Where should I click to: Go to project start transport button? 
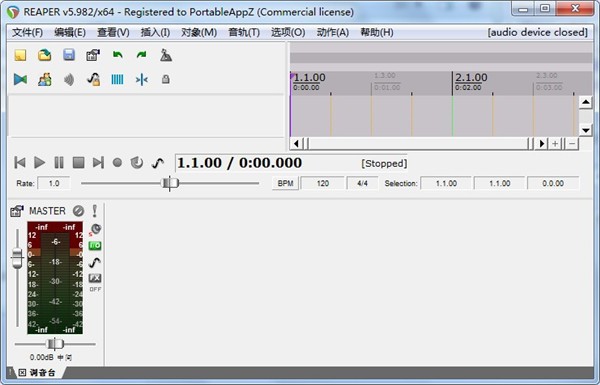point(20,163)
